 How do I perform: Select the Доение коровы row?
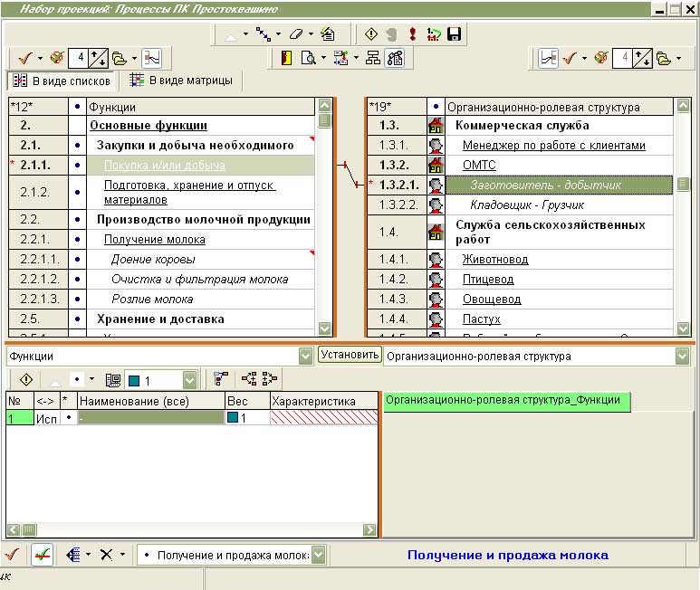click(200, 259)
